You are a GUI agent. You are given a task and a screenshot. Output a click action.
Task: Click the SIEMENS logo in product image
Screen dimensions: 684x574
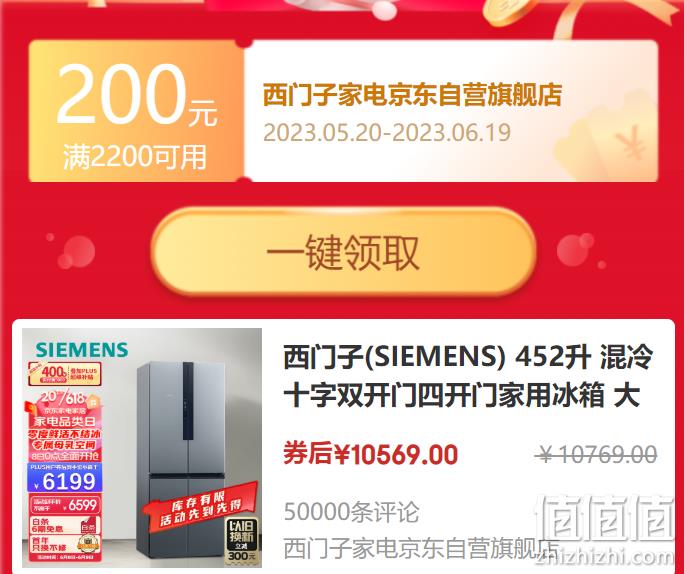[82, 349]
